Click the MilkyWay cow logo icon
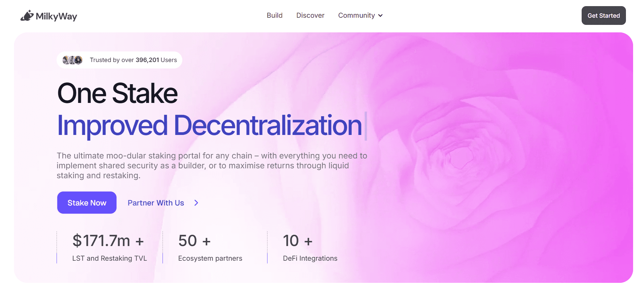This screenshot has height=290, width=644. click(27, 16)
